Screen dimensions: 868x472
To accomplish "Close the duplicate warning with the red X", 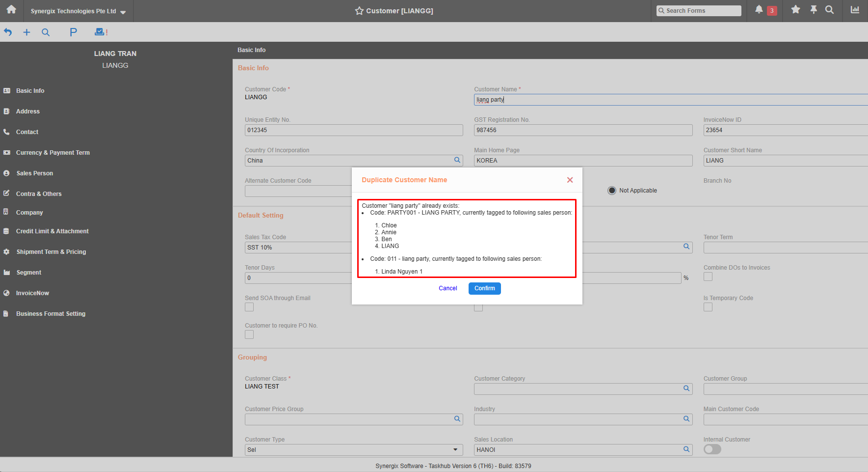I will click(570, 180).
